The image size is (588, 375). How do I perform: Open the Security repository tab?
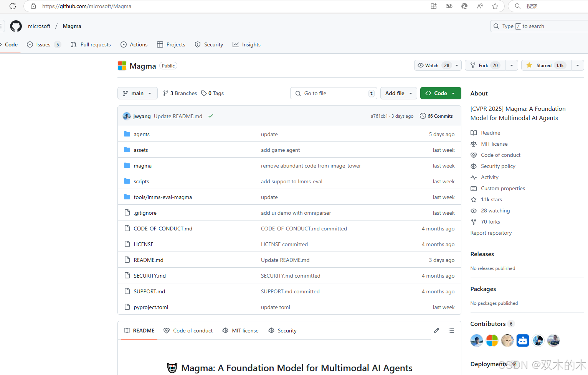click(209, 44)
